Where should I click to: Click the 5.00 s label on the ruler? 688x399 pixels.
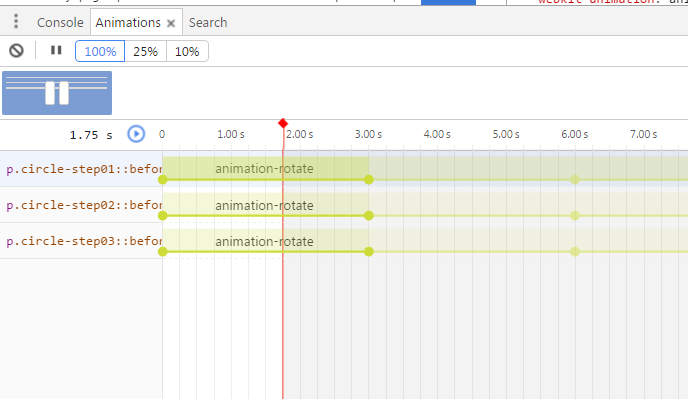point(506,134)
